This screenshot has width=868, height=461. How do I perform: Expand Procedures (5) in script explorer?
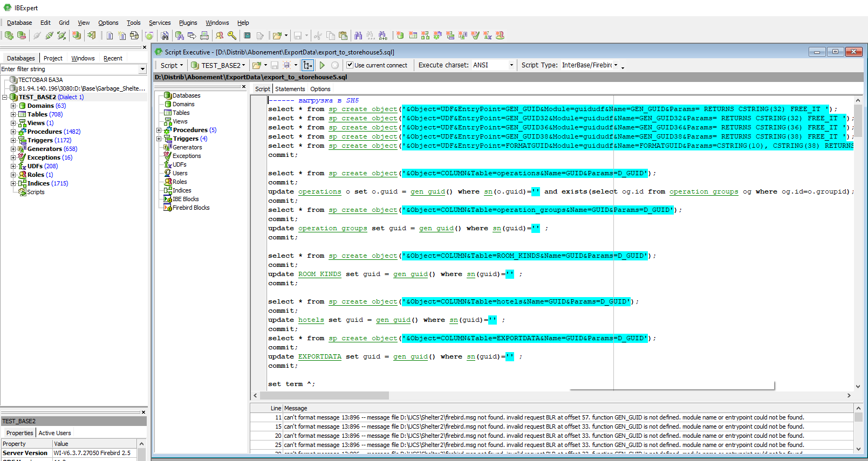click(159, 130)
